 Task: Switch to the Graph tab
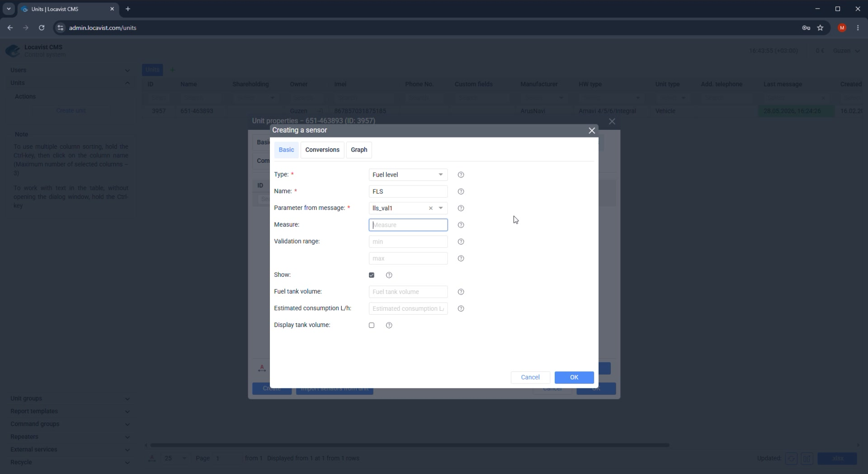359,150
